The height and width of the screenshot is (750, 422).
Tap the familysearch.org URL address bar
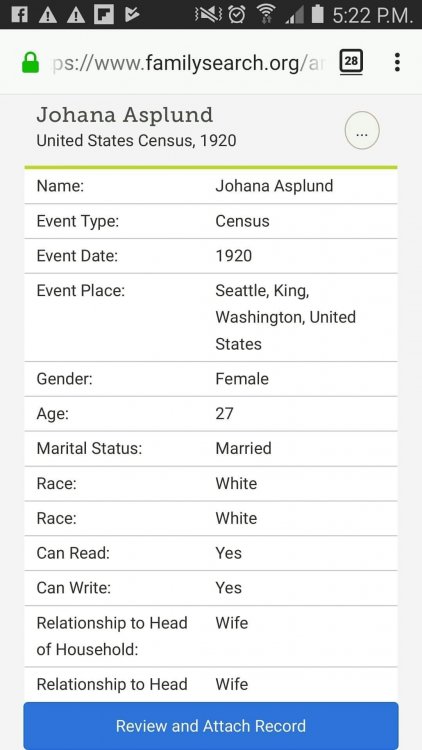[x=188, y=63]
